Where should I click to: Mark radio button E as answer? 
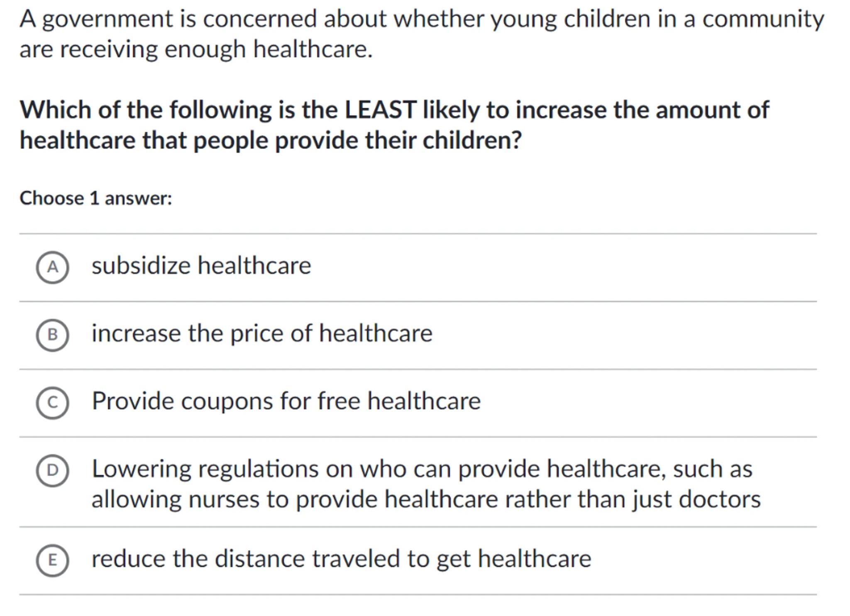click(x=52, y=560)
